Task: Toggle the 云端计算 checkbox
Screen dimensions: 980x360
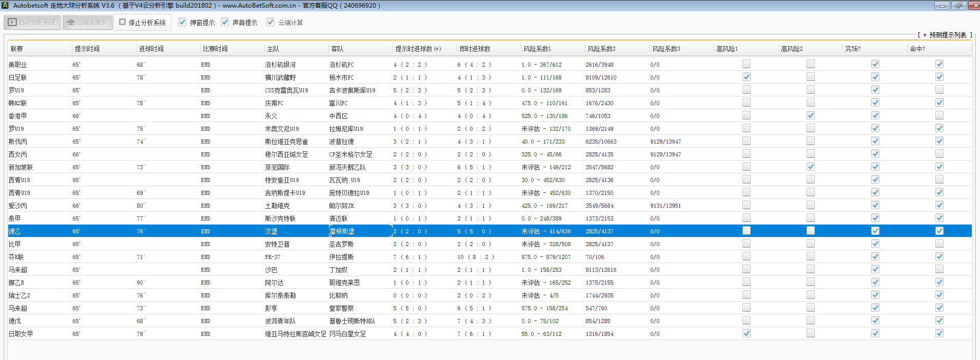Action: (270, 22)
